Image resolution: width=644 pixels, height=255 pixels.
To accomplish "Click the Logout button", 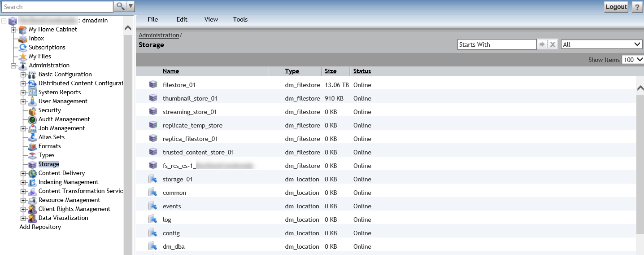I will coord(616,7).
